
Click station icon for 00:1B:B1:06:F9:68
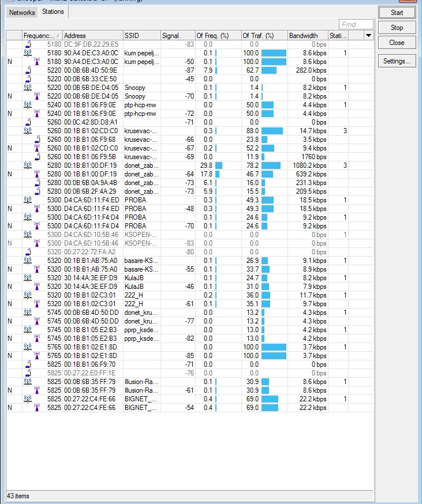(x=38, y=140)
